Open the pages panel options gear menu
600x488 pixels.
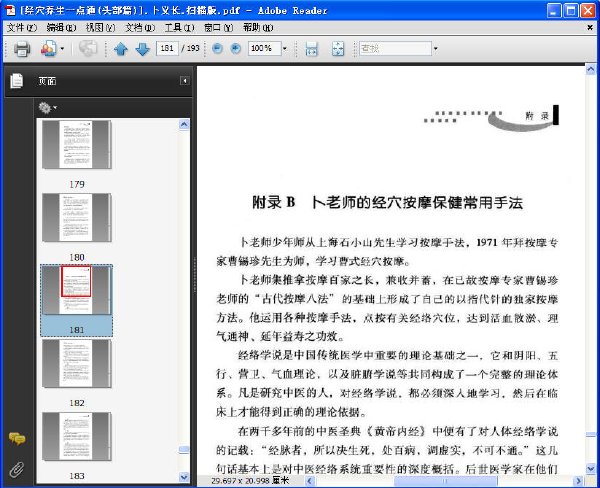coord(47,108)
